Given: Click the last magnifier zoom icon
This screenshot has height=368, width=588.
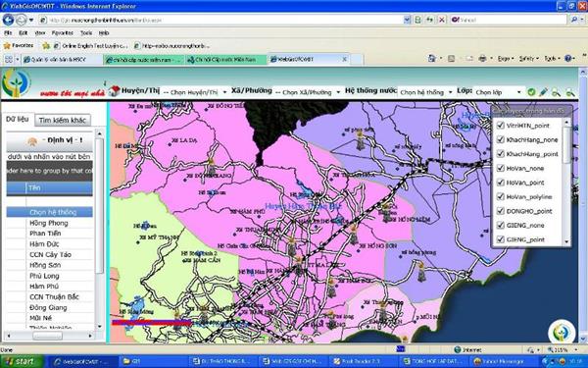Looking at the screenshot, I should click(570, 92).
